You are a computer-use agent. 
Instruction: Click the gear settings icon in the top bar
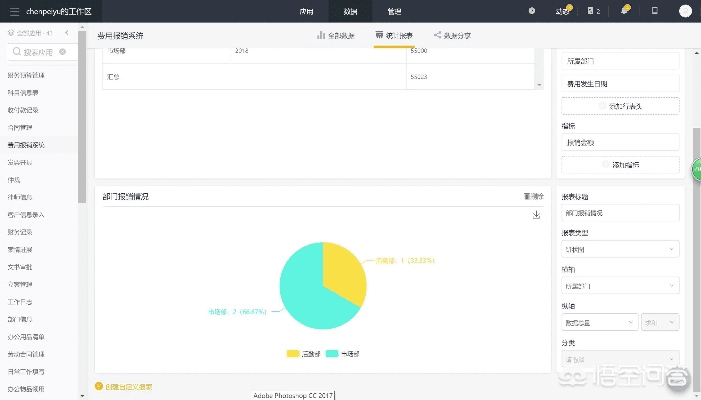coord(531,10)
